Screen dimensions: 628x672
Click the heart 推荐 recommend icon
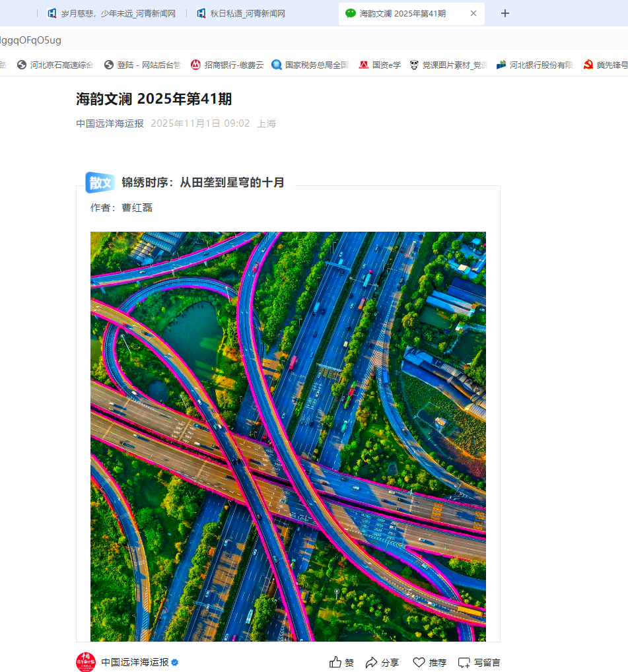tap(419, 662)
